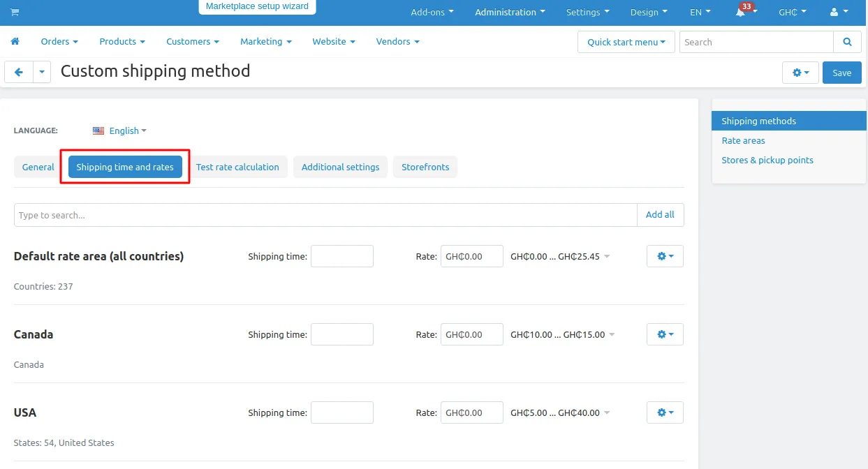Expand USA rate range GH₵5.00 ... GH₵40.00

click(560, 412)
